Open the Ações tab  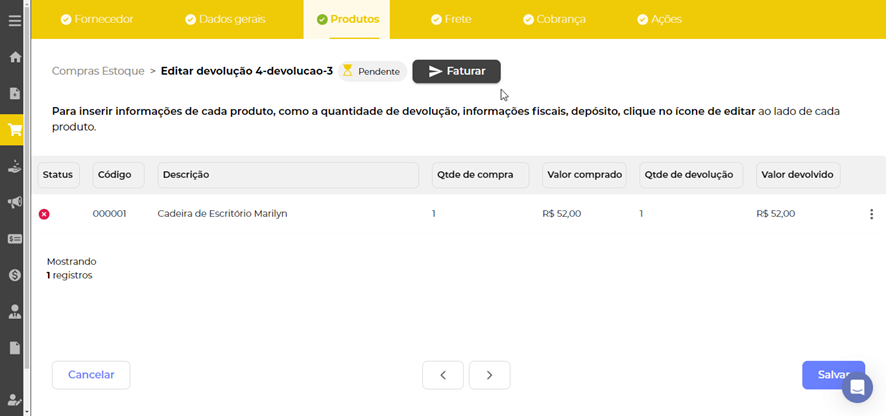coord(659,19)
